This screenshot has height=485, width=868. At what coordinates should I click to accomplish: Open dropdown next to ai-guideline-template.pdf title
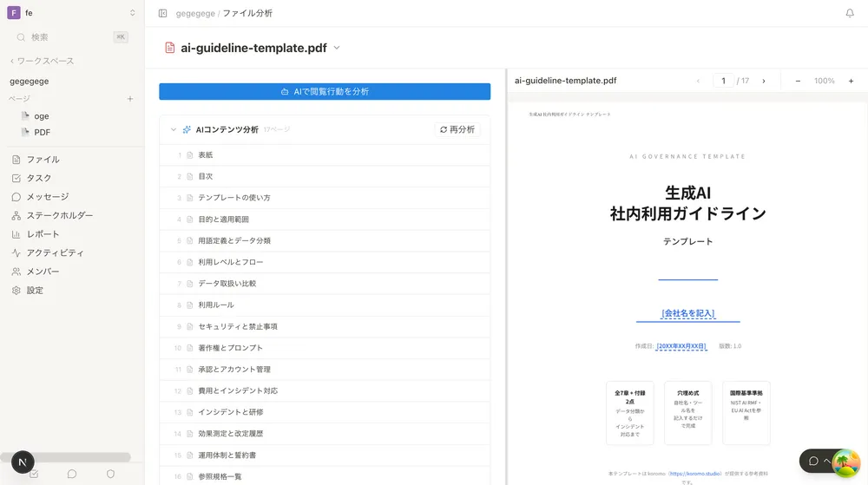337,48
